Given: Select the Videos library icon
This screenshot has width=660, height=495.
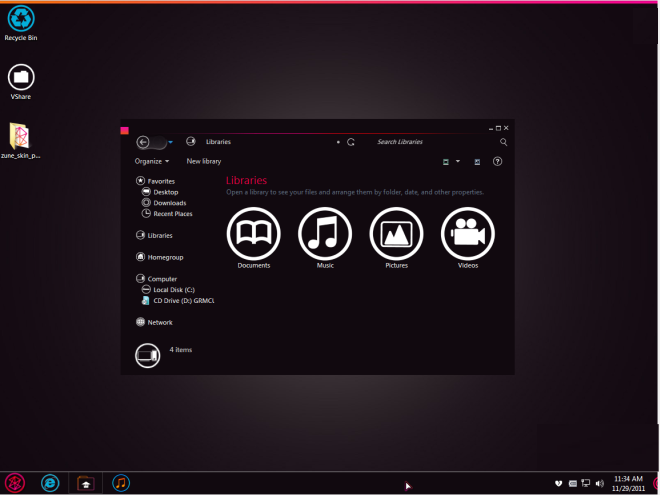Looking at the screenshot, I should (x=468, y=234).
